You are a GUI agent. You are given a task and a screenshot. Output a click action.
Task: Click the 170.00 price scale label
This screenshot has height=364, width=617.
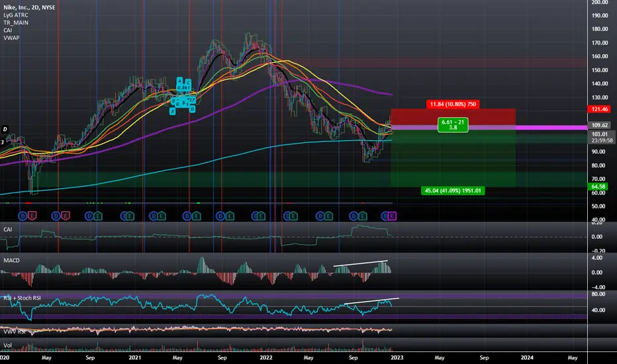point(600,43)
